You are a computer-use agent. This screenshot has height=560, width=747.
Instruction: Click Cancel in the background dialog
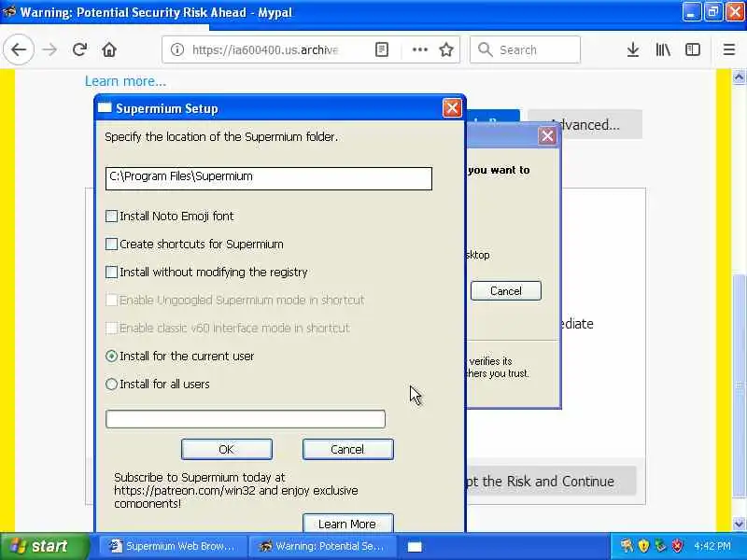(x=506, y=290)
